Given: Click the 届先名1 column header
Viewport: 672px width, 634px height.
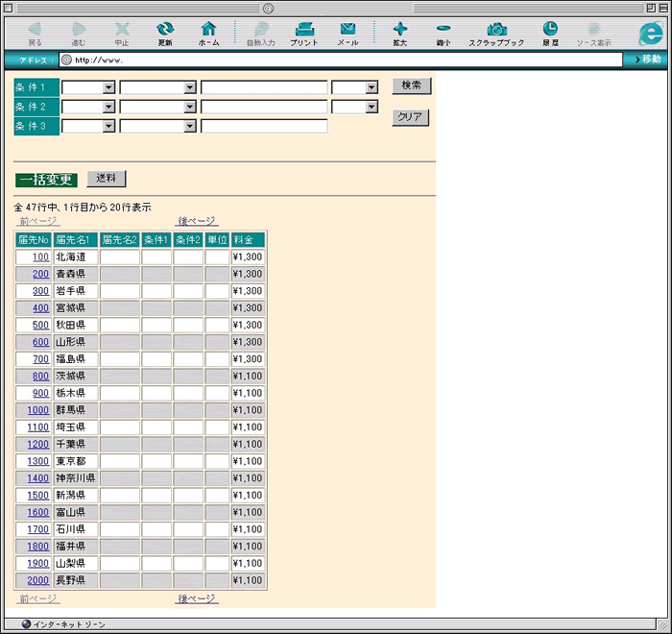Looking at the screenshot, I should pyautogui.click(x=76, y=240).
